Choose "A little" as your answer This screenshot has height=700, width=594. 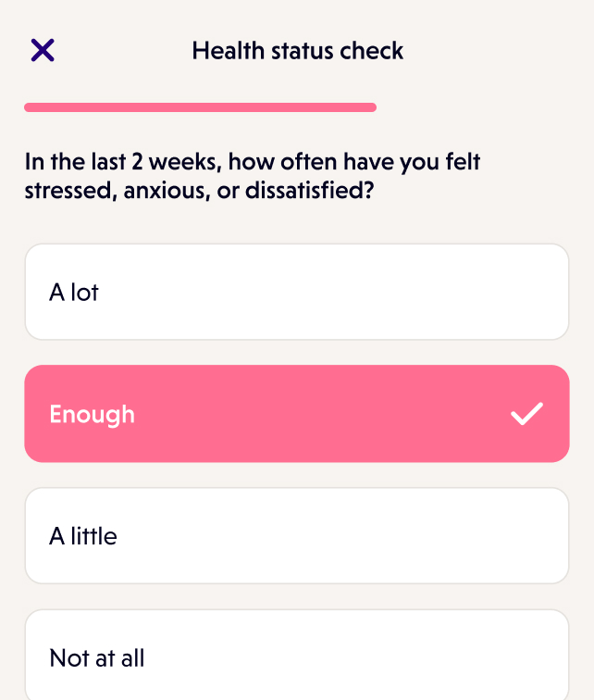click(296, 536)
